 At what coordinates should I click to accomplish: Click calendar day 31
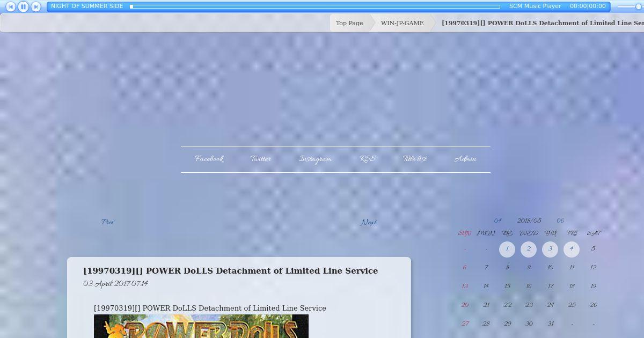tap(550, 324)
